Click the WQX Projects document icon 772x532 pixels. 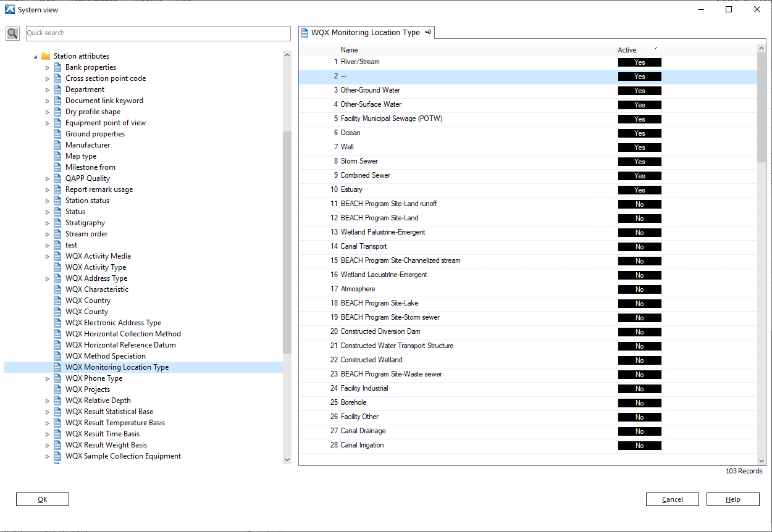[x=57, y=389]
